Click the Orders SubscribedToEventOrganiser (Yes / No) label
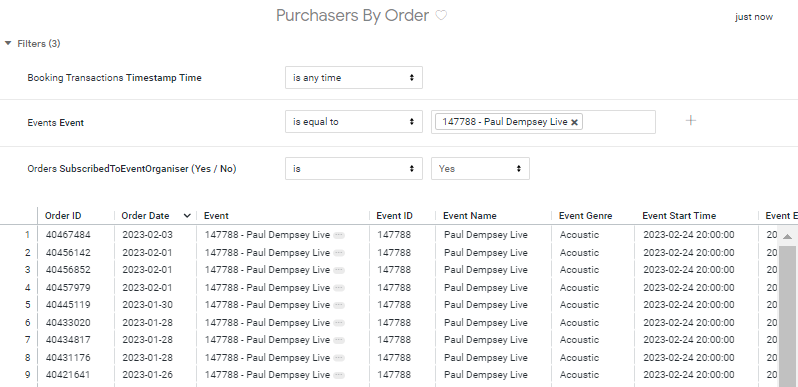The image size is (798, 387). pos(132,169)
